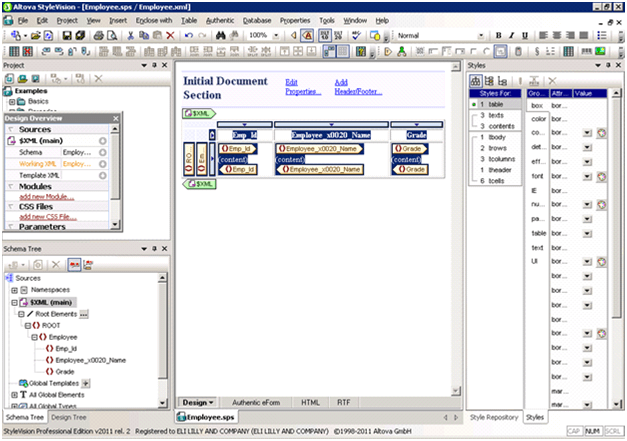
Task: Toggle the highlighted markup 'A' tag button
Action: click(x=307, y=36)
